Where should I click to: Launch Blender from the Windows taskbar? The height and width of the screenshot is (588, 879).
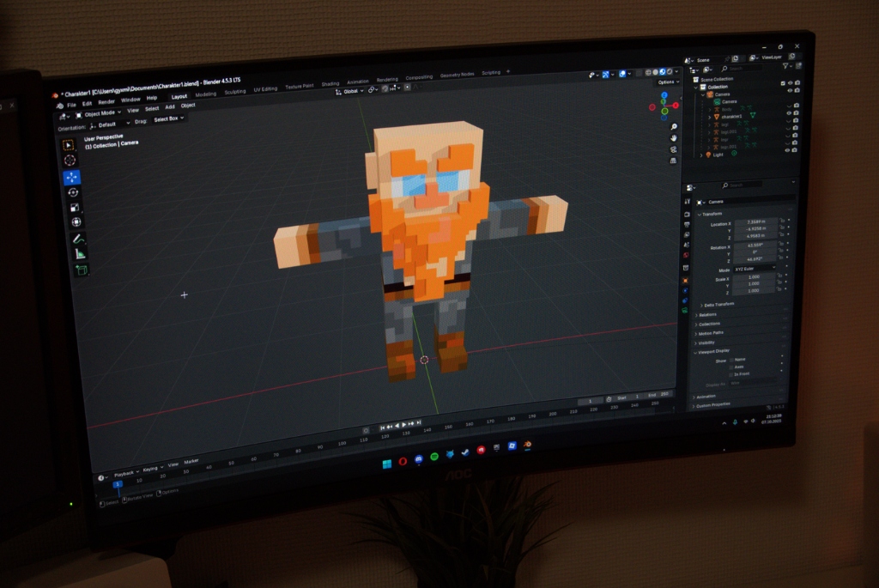coord(526,445)
